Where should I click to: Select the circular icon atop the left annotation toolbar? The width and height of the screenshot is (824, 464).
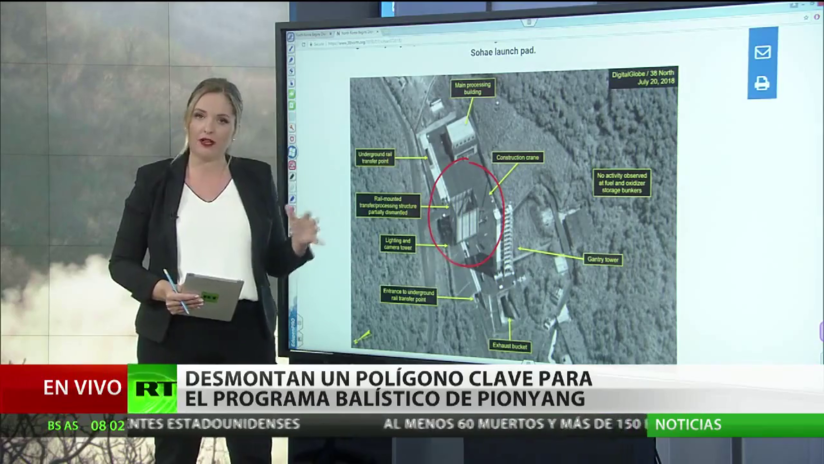tap(291, 37)
